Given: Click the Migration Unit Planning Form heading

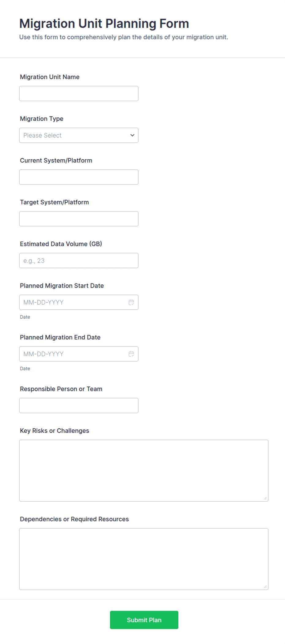Looking at the screenshot, I should 104,24.
